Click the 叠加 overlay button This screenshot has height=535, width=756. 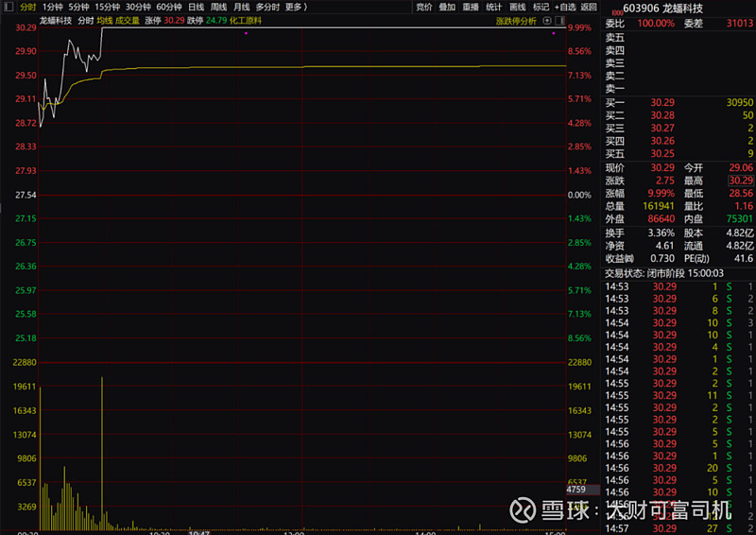click(447, 7)
